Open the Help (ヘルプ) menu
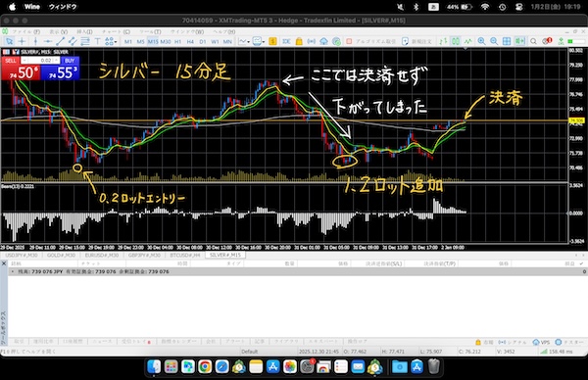Viewport: 588px width, 380px height. tap(224, 32)
